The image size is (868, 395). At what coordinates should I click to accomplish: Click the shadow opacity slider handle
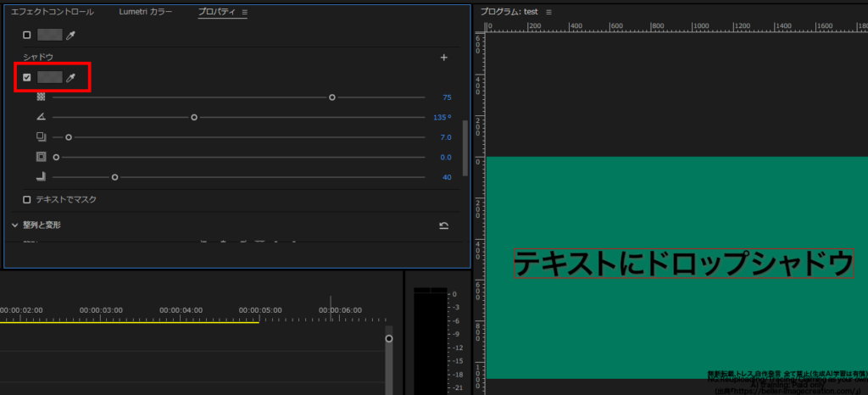click(x=332, y=97)
